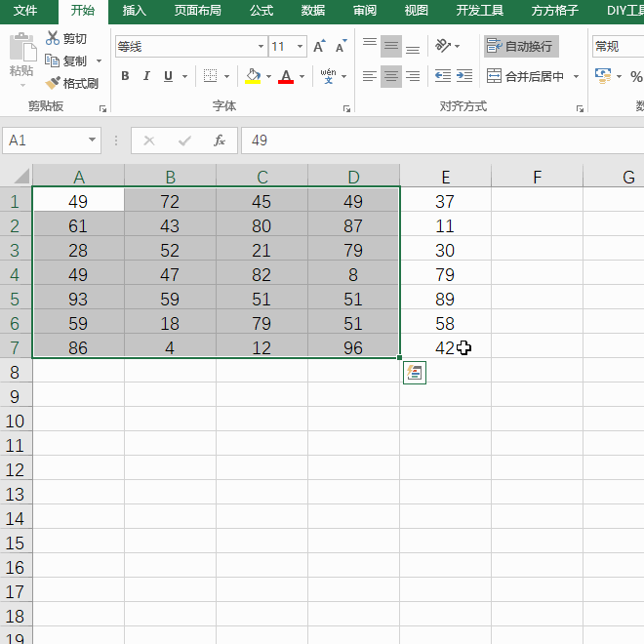Open fill color dropdown arrow
Screen dimensions: 644x644
268,76
